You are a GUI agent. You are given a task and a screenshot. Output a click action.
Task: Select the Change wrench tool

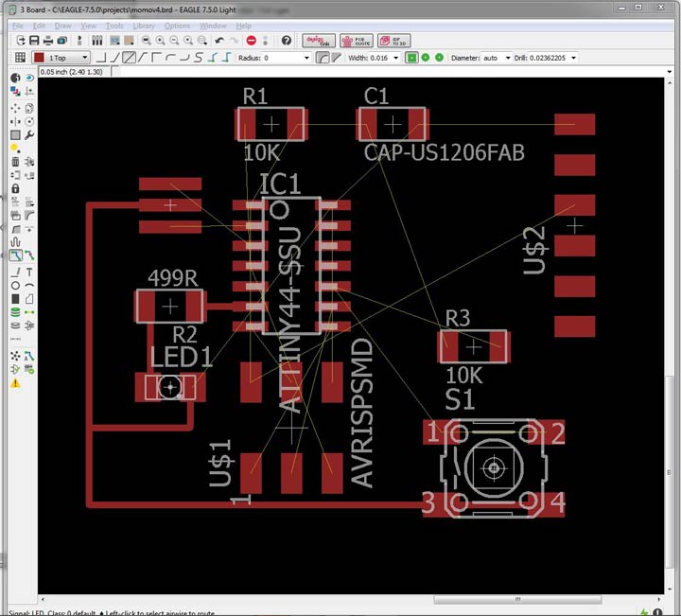tap(29, 135)
